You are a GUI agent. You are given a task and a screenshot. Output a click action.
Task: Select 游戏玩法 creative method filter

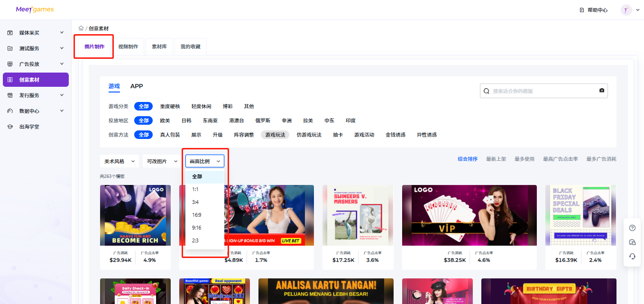275,134
